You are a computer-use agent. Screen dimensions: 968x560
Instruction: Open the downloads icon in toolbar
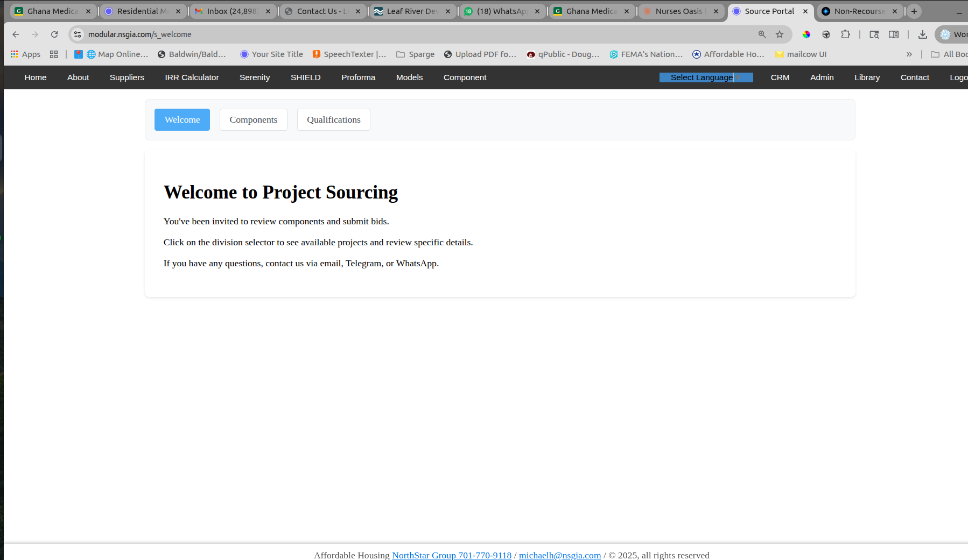coord(922,34)
